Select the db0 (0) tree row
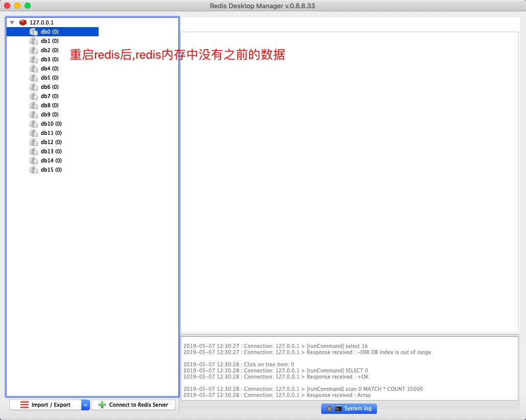 click(53, 32)
